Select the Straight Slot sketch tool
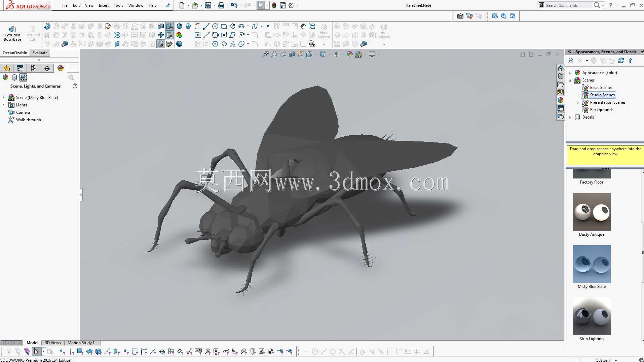Image resolution: width=644 pixels, height=362 pixels. pos(241,26)
